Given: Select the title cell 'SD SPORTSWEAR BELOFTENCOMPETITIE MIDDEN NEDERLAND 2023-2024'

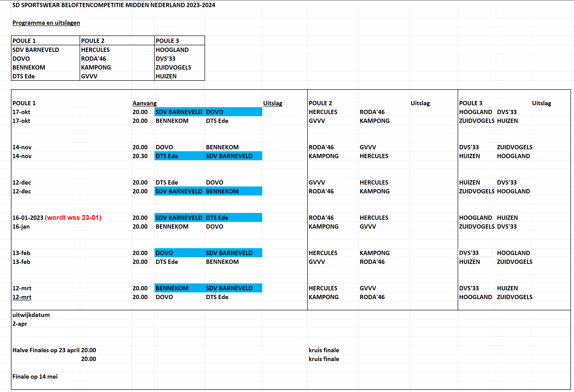Looking at the screenshot, I should pyautogui.click(x=114, y=5).
